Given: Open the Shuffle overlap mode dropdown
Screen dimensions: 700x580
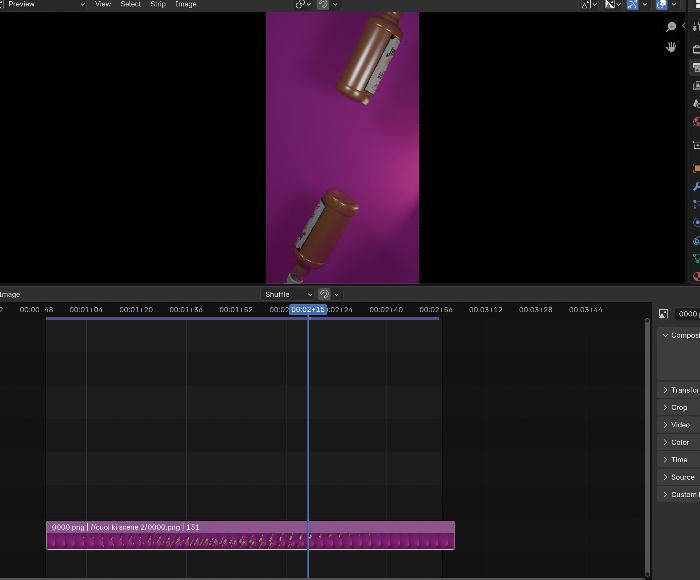Looking at the screenshot, I should [x=288, y=294].
